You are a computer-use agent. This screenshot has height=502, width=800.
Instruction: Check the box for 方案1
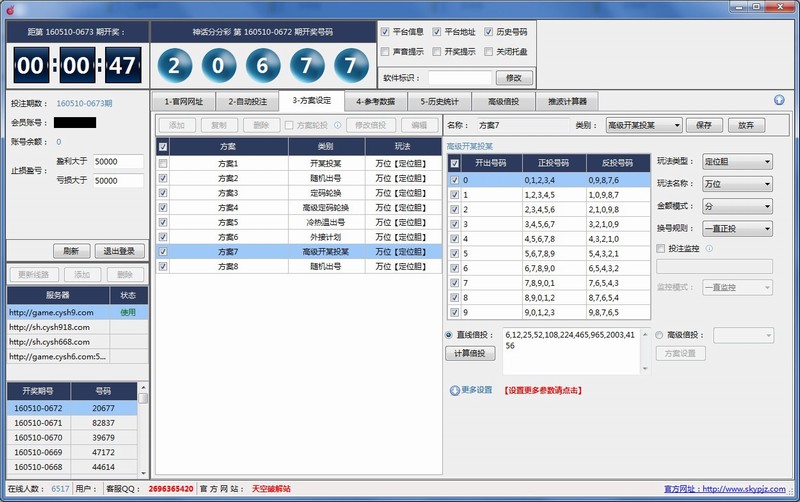pos(163,163)
